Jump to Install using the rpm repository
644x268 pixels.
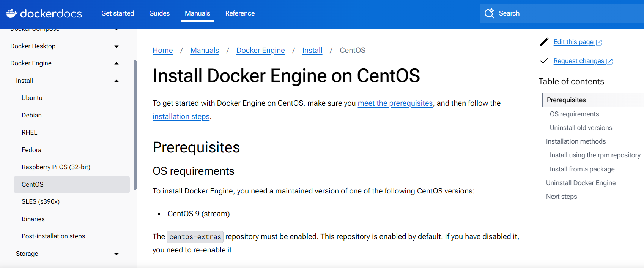click(x=595, y=155)
